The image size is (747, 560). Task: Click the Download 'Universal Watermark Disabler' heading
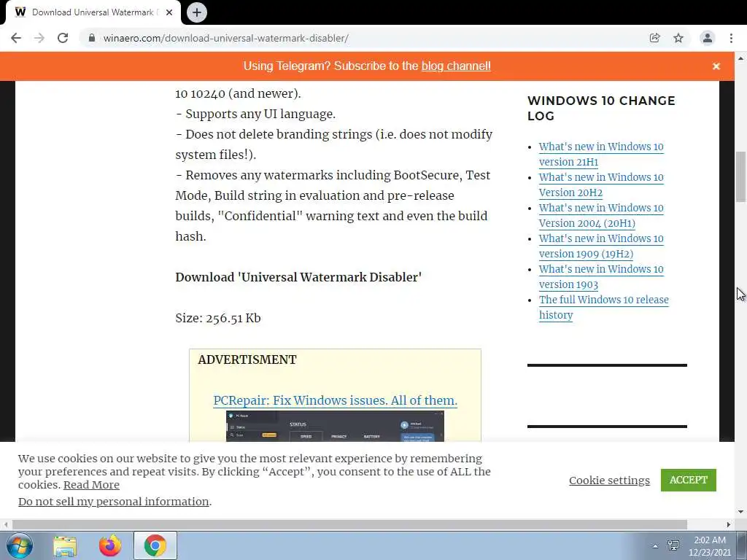(298, 277)
